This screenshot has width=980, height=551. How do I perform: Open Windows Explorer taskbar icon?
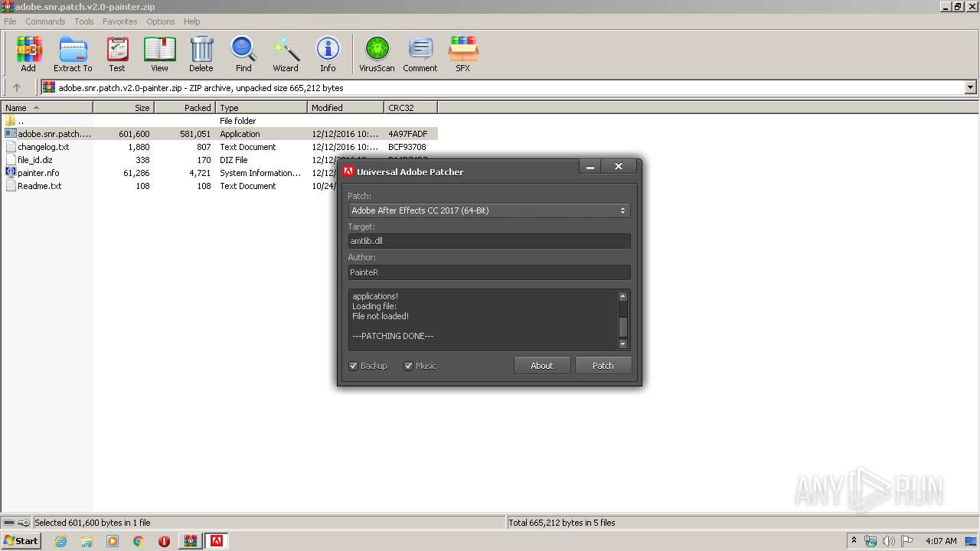click(x=87, y=541)
